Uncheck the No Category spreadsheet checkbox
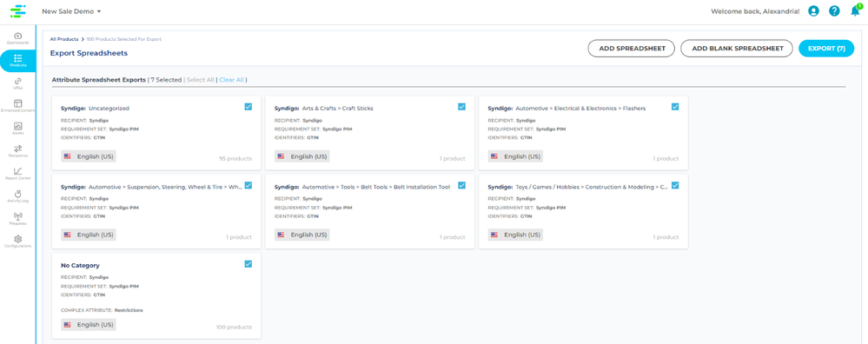The height and width of the screenshot is (344, 868). [x=248, y=264]
